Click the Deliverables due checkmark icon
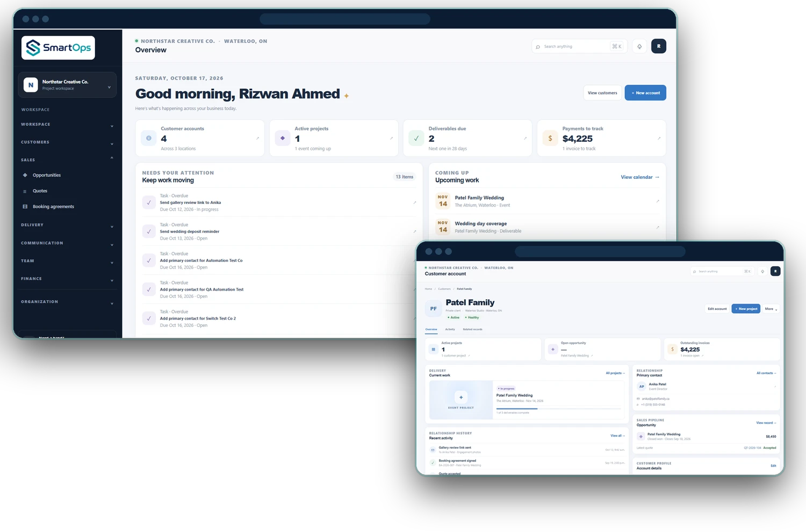806x532 pixels. point(416,138)
